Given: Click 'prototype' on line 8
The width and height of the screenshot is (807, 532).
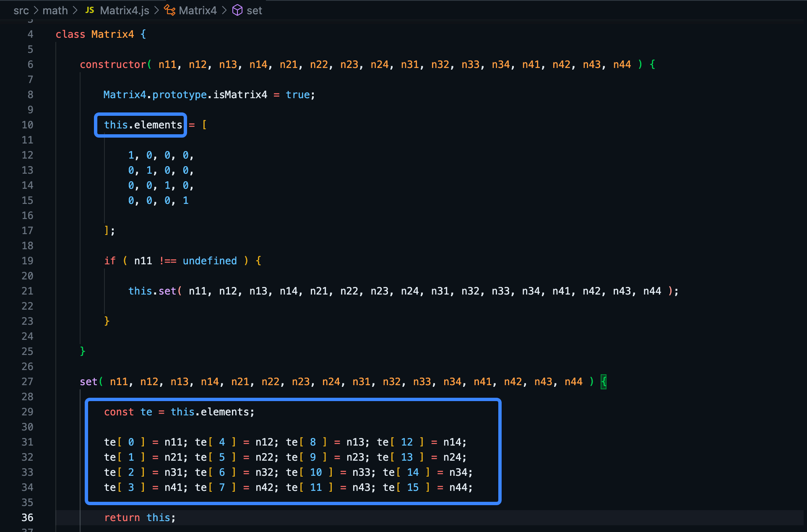Looking at the screenshot, I should (180, 95).
